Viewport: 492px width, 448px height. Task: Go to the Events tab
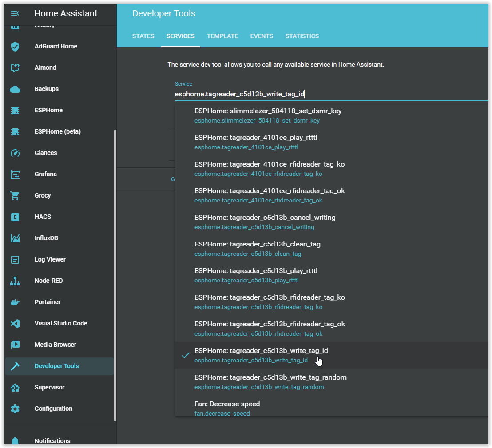click(x=262, y=36)
